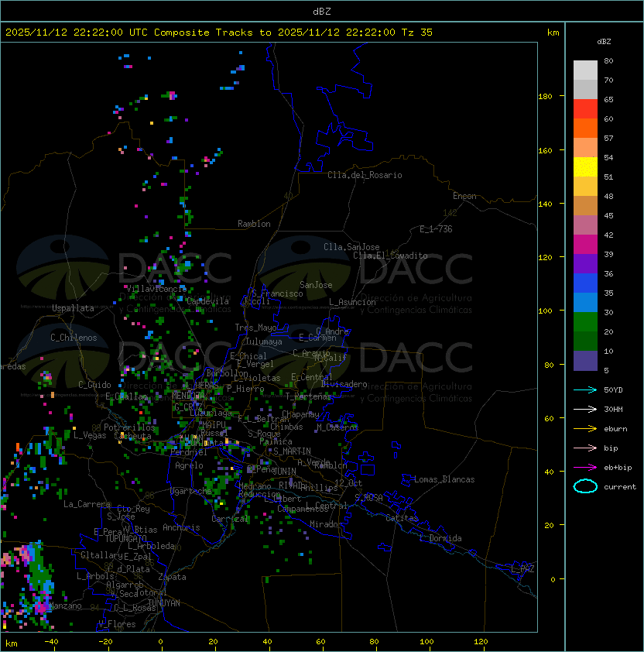Screen dimensions: 644x652
Task: Click the 'C_Guido' map label
Action: [x=94, y=385]
